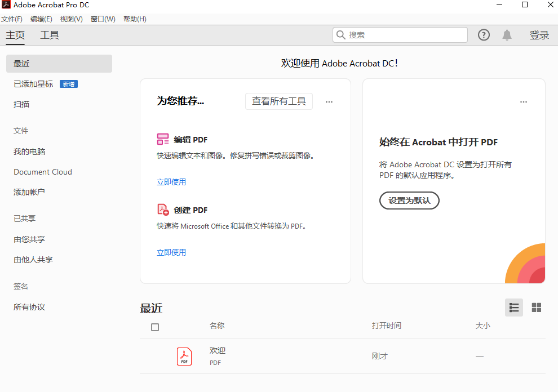
Task: Switch to list view icon
Action: pos(514,308)
